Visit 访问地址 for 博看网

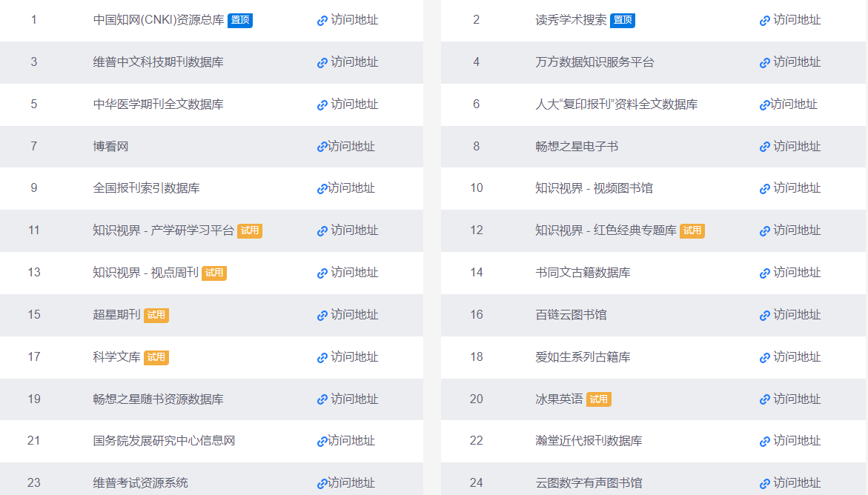point(351,146)
